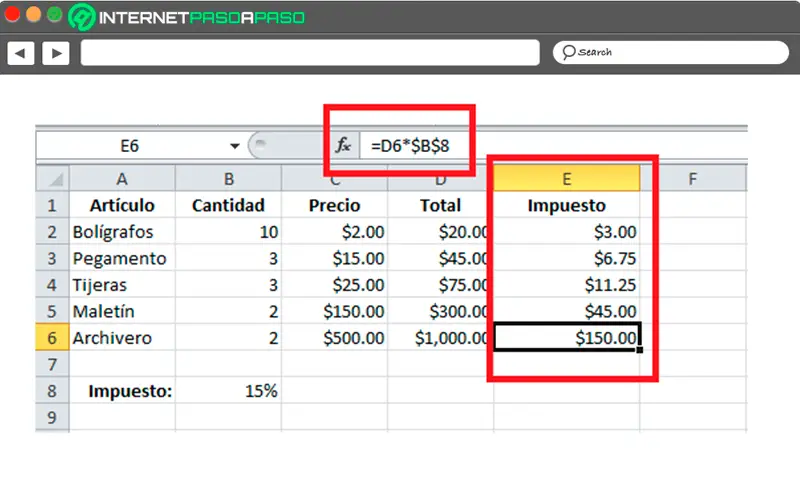This screenshot has height=500, width=800.
Task: Click the browser address bar
Action: pyautogui.click(x=310, y=53)
